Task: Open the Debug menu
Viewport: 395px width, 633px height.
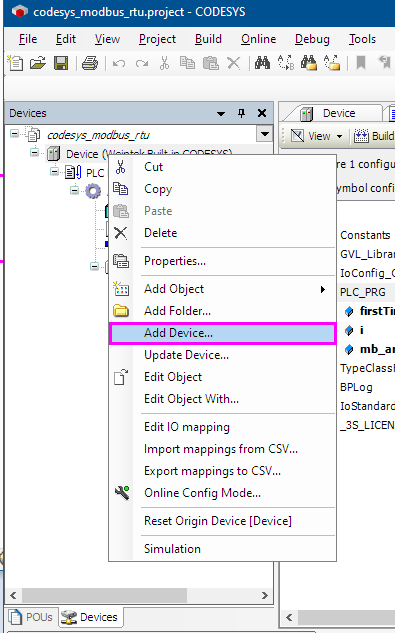Action: point(312,39)
